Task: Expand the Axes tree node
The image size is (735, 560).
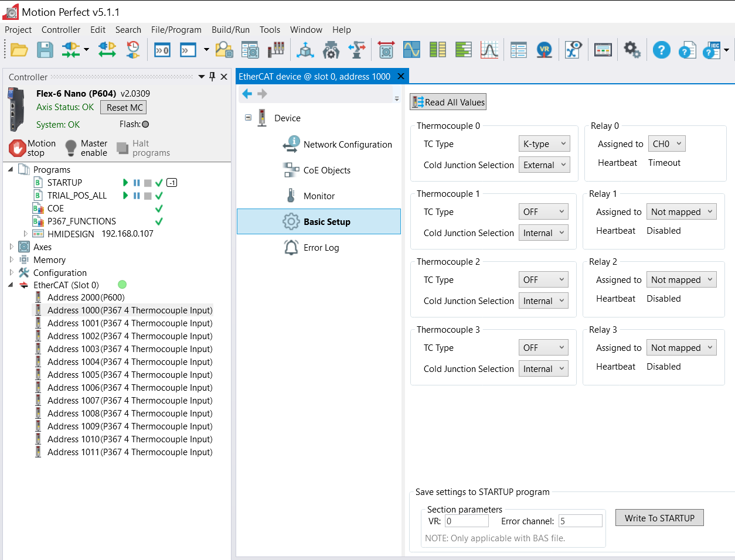Action: coord(11,247)
